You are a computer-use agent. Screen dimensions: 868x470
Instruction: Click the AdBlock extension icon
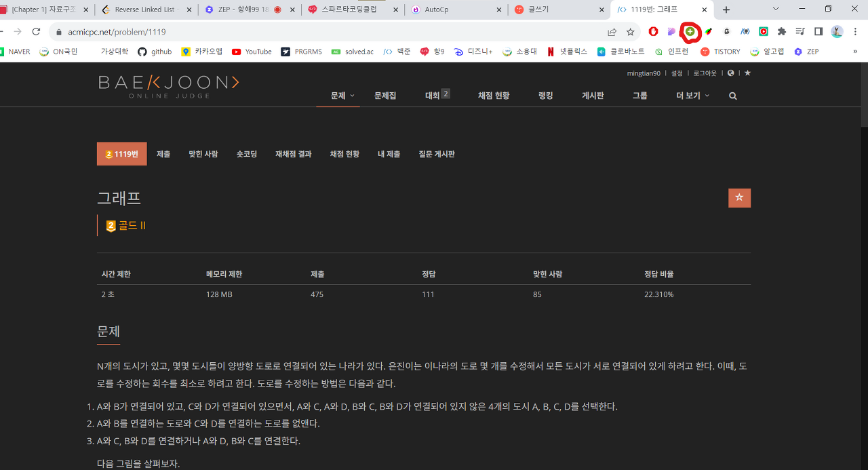pyautogui.click(x=652, y=31)
